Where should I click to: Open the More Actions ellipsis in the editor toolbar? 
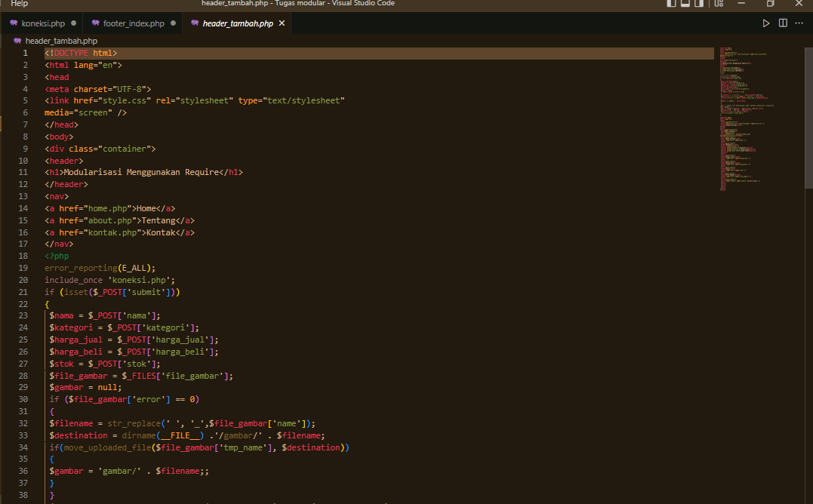click(x=799, y=23)
